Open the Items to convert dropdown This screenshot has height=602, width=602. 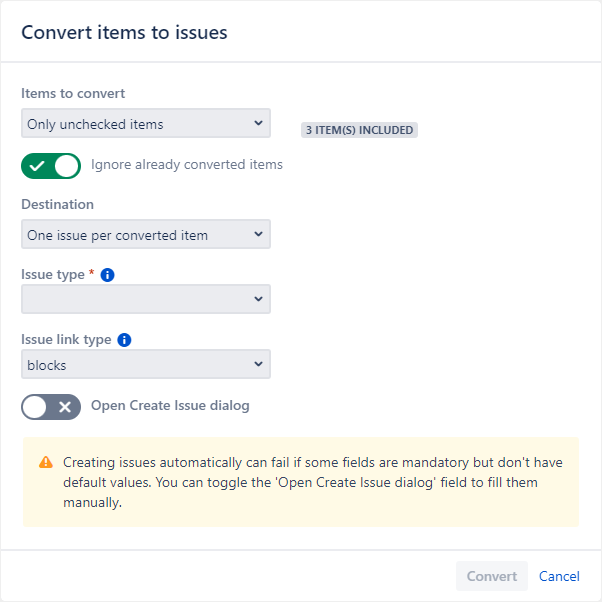tap(146, 124)
